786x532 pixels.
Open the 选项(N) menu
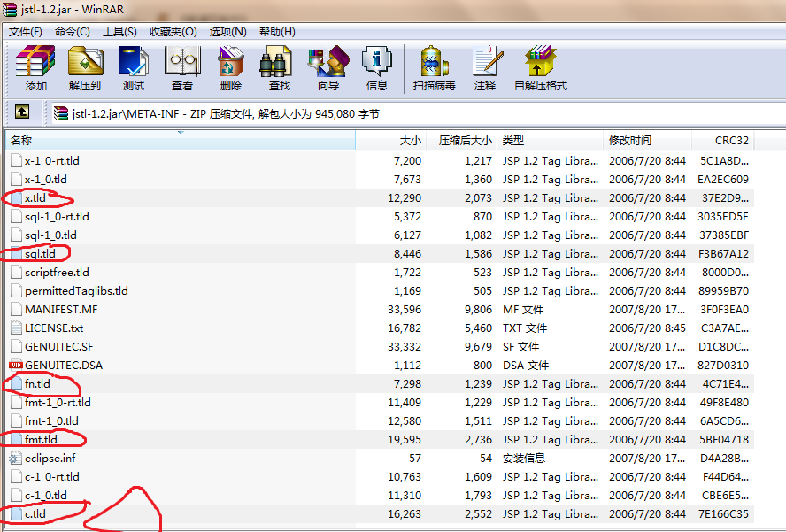tap(227, 32)
